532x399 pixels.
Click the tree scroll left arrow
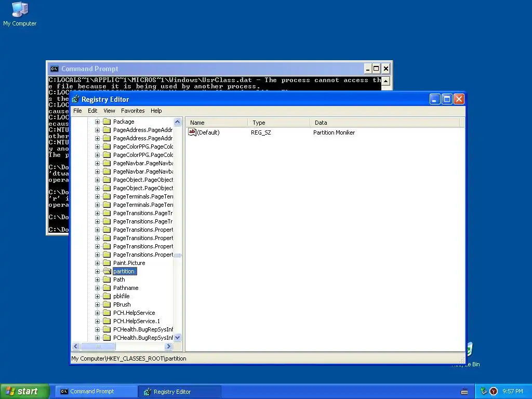[76, 347]
